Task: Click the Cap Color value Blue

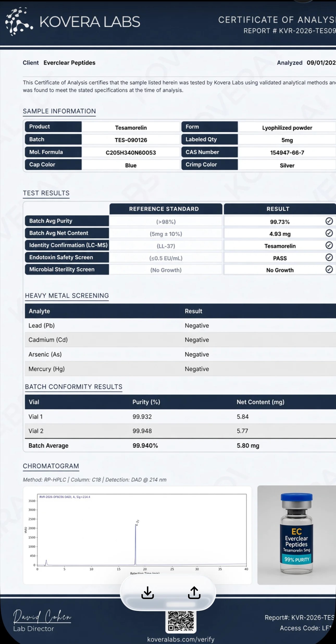Action: (131, 165)
